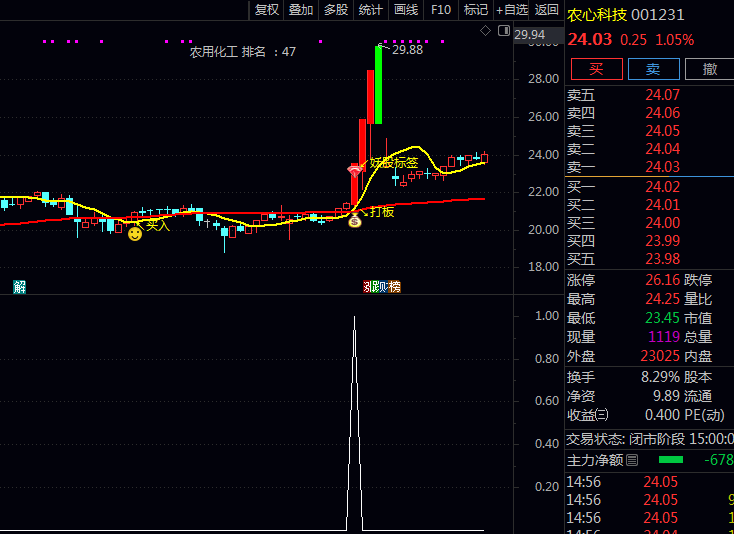Click the 农用化工 排名 : 47 label
Image resolution: width=734 pixels, height=534 pixels.
point(242,51)
